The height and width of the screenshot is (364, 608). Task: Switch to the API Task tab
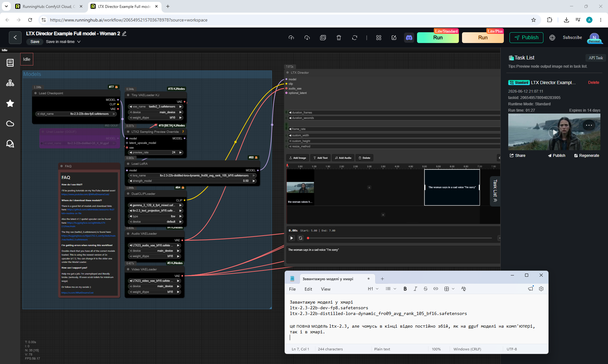[596, 58]
